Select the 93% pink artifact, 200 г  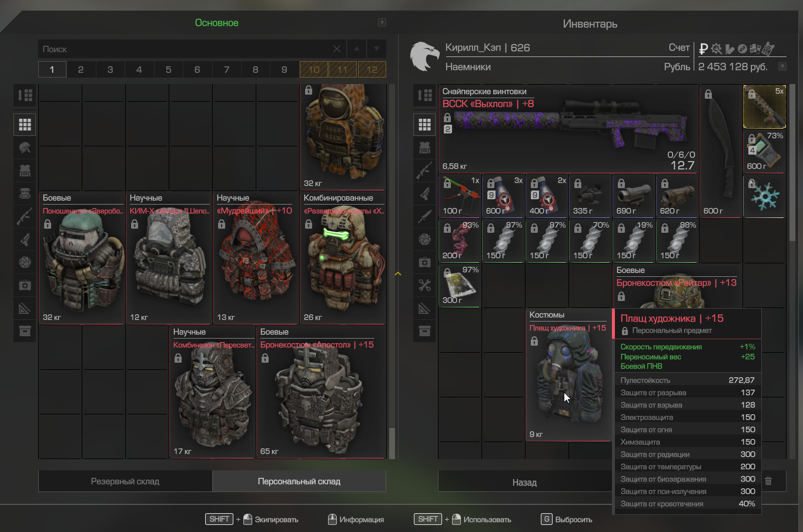tap(460, 241)
